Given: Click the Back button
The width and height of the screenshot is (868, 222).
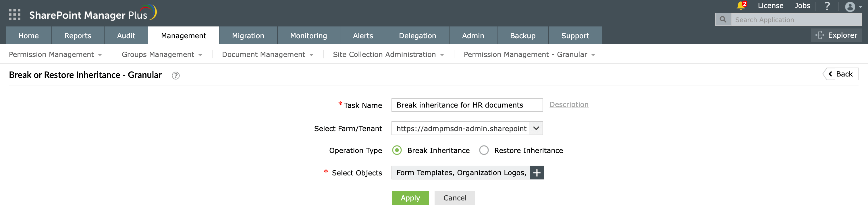Looking at the screenshot, I should click(841, 74).
